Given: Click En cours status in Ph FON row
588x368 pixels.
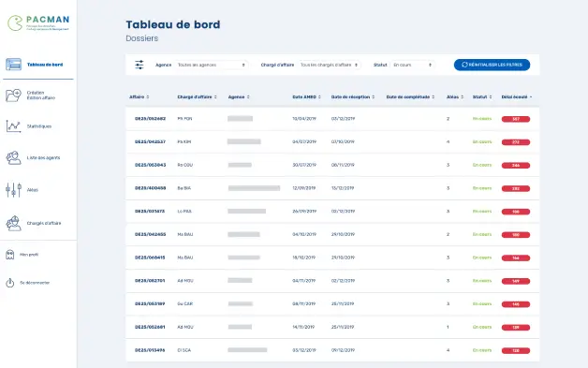Looking at the screenshot, I should 482,119.
